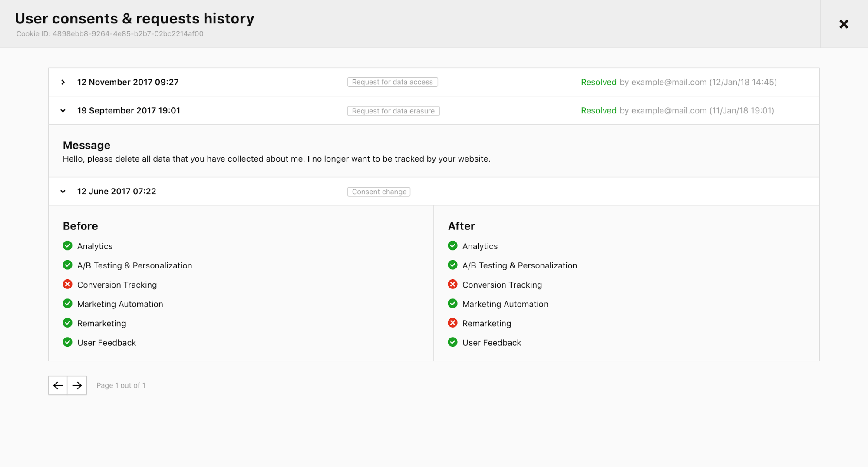Close the consents history dialog

click(x=843, y=24)
